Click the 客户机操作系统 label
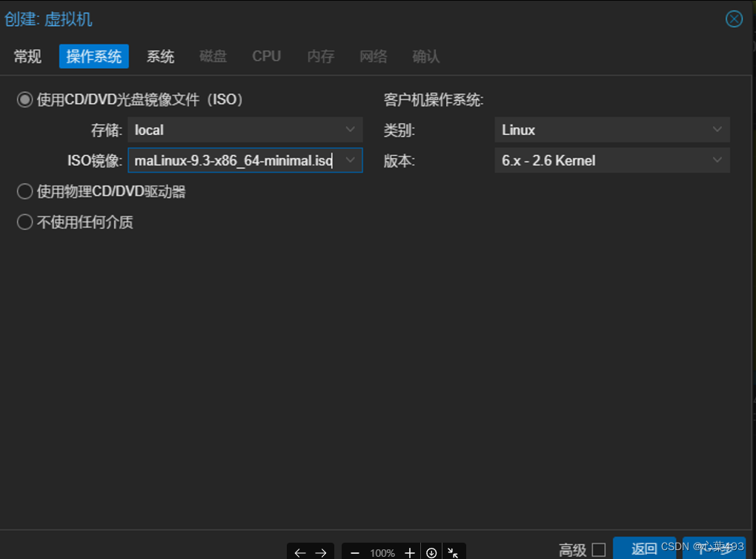The height and width of the screenshot is (559, 756). (x=434, y=100)
